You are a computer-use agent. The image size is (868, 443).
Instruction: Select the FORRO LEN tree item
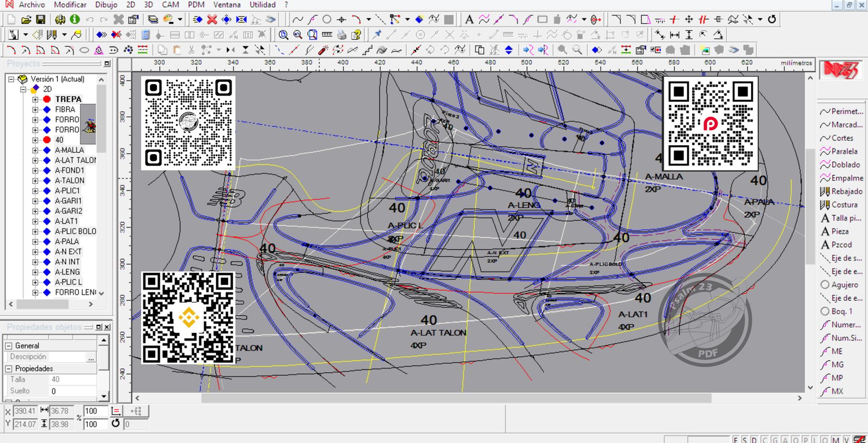(75, 292)
